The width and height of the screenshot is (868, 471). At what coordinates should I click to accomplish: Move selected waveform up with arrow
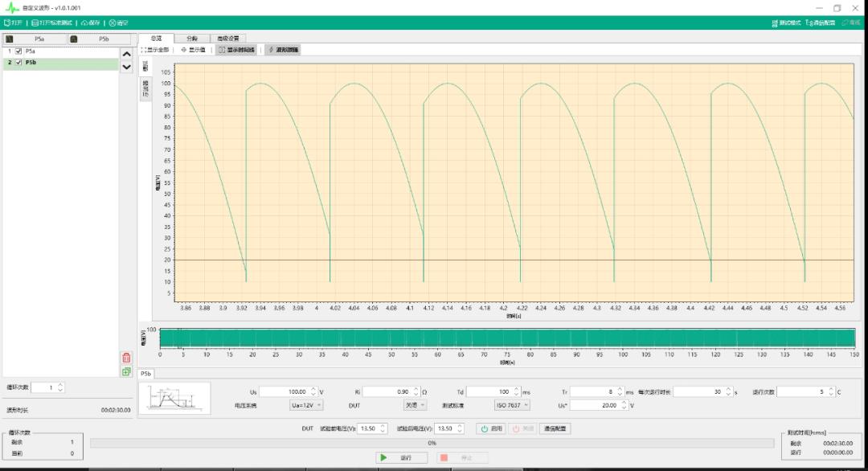(x=126, y=54)
